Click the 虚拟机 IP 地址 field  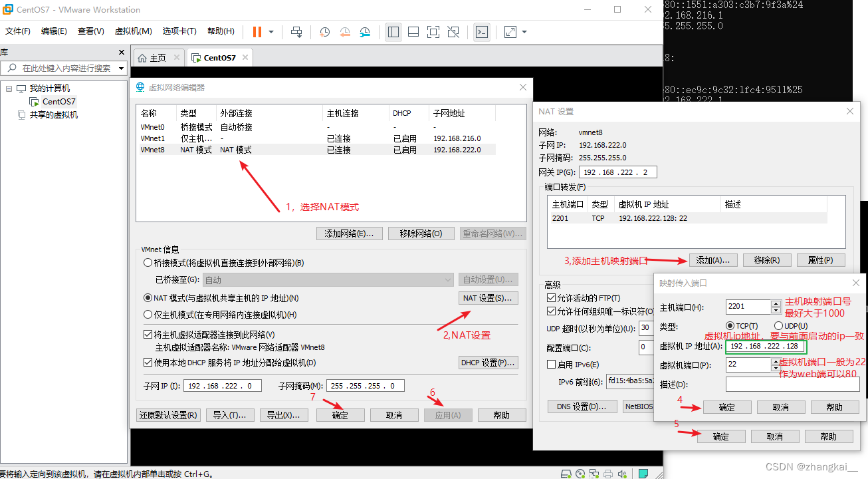766,346
